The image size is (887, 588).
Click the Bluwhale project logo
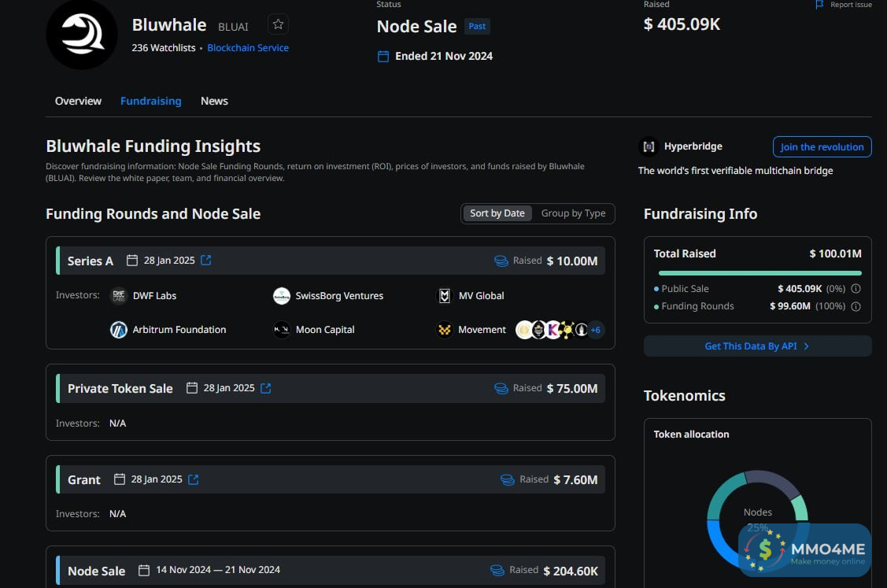[x=82, y=35]
